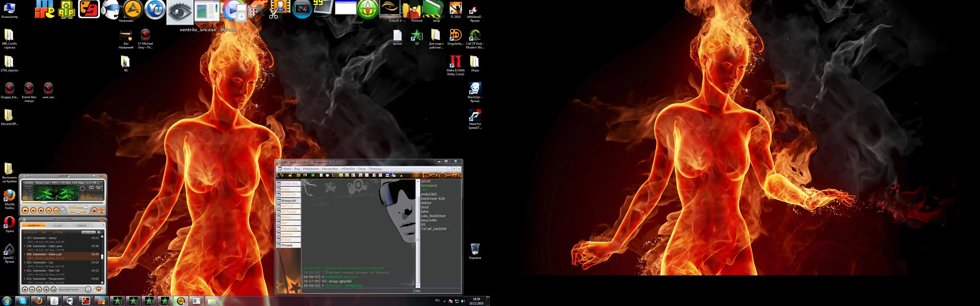Skip to next track in AIMP

click(x=56, y=210)
